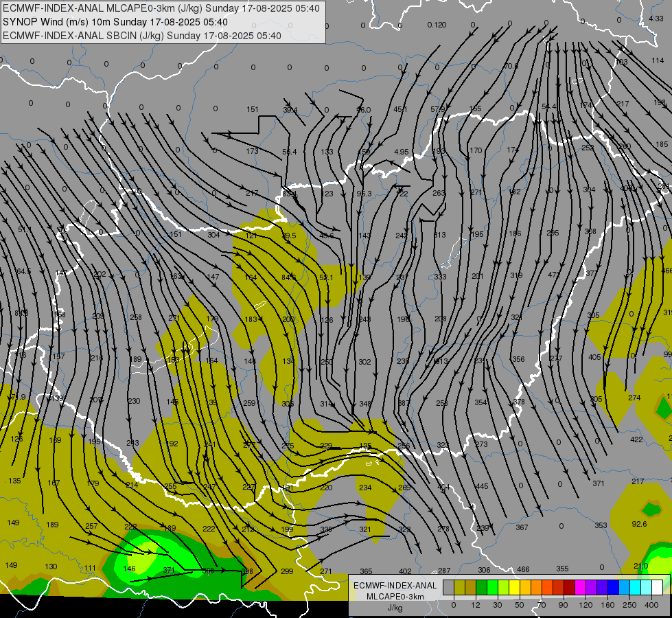Click the cyan legend swatch
672x618 pixels.
(636, 588)
